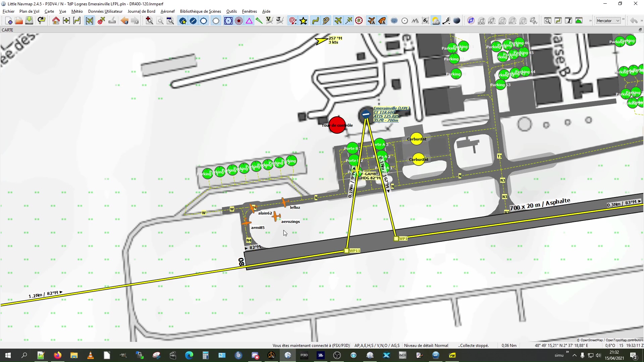Click the userpoint star icon
The height and width of the screenshot is (362, 644).
304,21
